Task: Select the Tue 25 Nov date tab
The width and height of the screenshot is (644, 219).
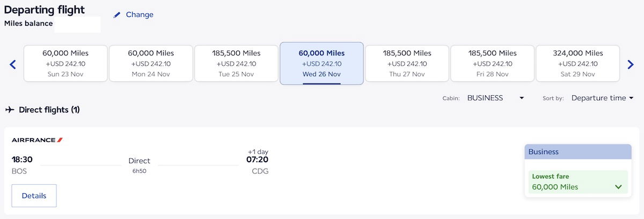Action: [x=236, y=64]
